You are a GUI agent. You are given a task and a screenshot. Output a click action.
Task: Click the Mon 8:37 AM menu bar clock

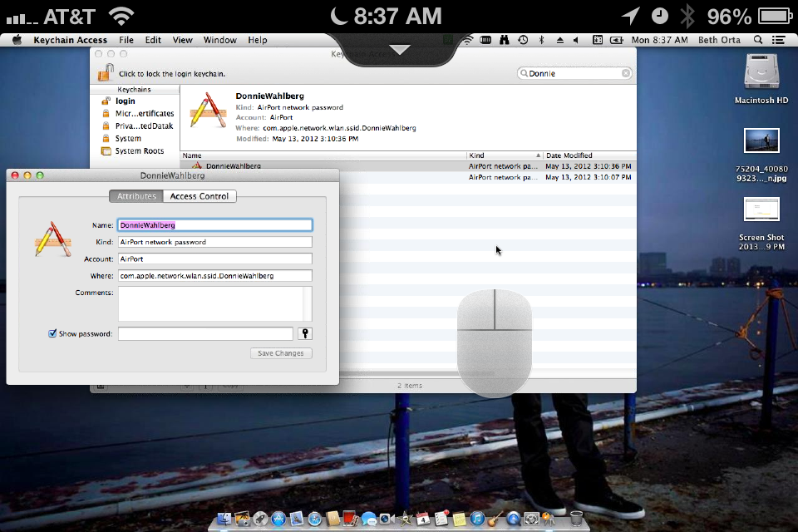[659, 40]
